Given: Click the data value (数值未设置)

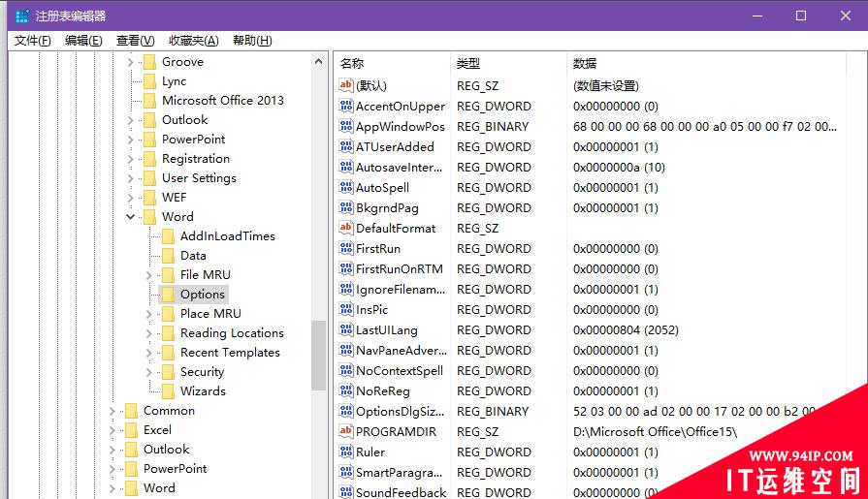Looking at the screenshot, I should click(x=605, y=85).
